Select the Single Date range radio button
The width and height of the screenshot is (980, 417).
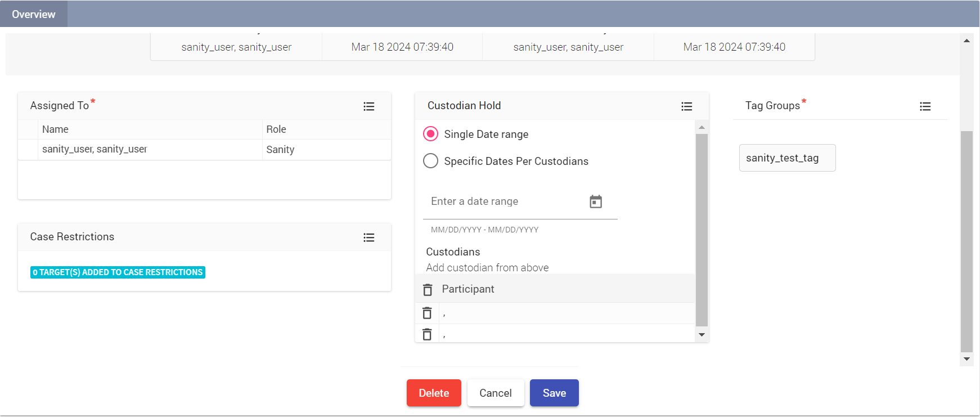[x=430, y=134]
